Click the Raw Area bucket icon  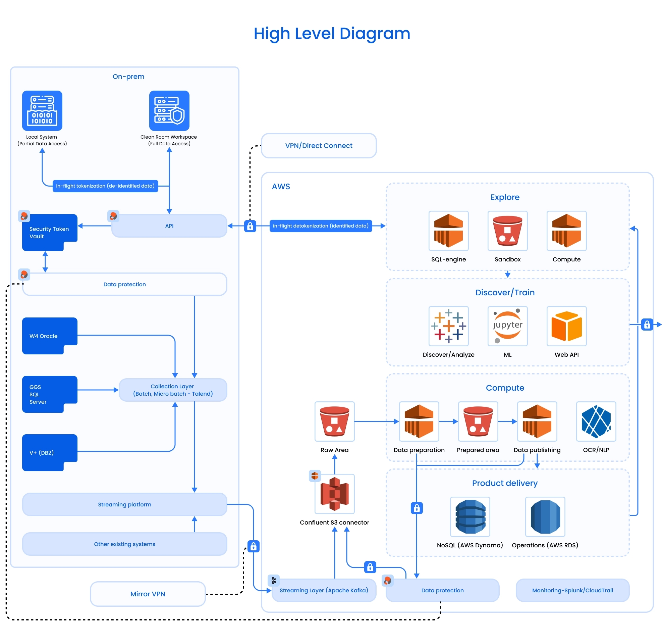334,421
